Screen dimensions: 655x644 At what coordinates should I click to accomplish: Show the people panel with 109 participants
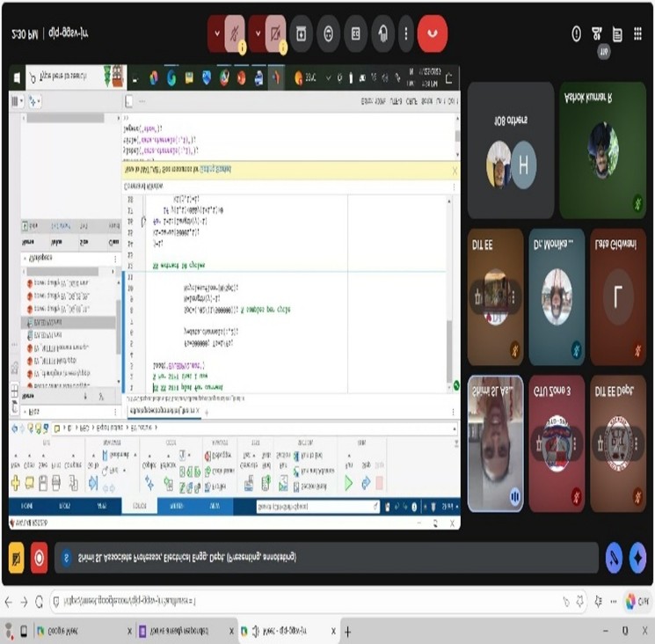[597, 33]
